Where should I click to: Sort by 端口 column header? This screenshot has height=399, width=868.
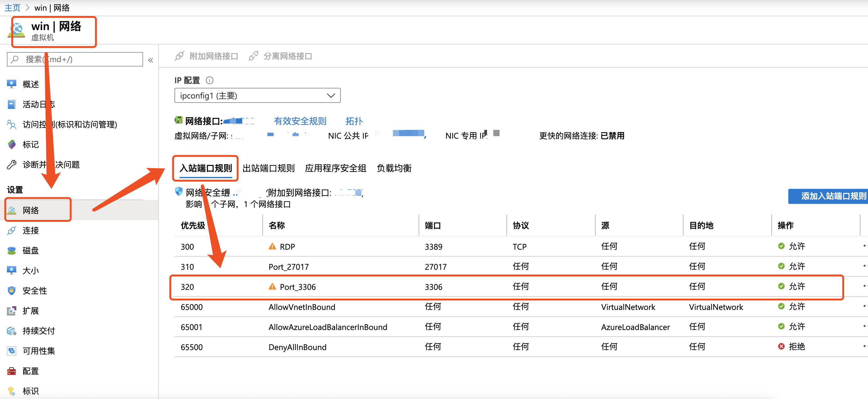[x=433, y=225]
